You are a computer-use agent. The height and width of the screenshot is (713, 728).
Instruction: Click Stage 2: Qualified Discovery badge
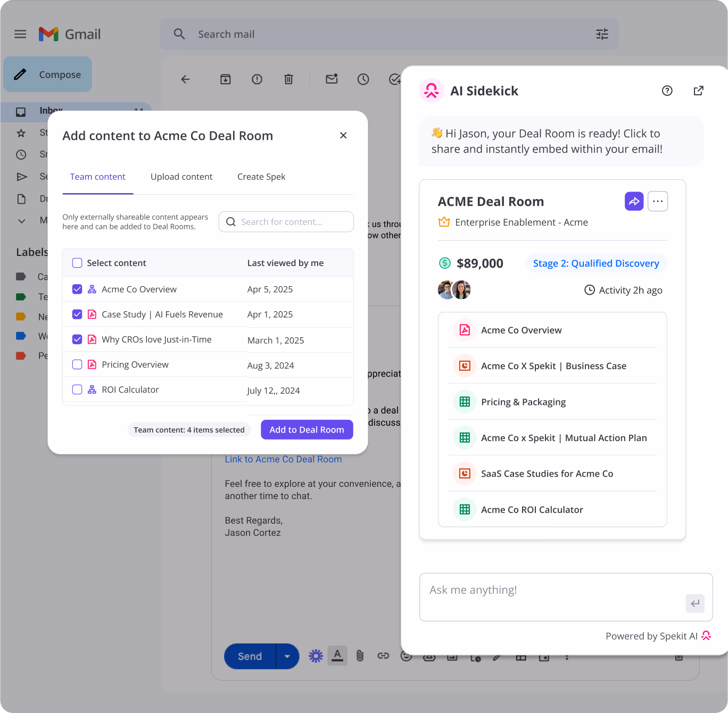596,263
